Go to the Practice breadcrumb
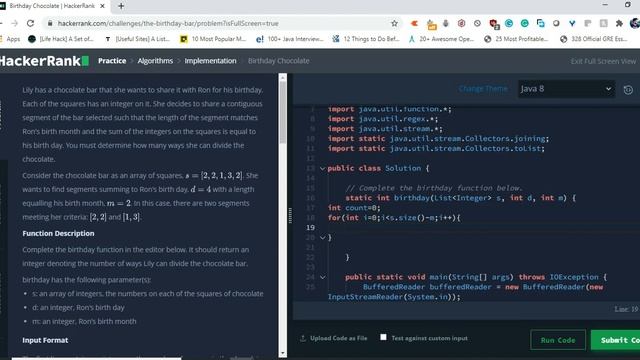This screenshot has width=640, height=360. tap(112, 61)
